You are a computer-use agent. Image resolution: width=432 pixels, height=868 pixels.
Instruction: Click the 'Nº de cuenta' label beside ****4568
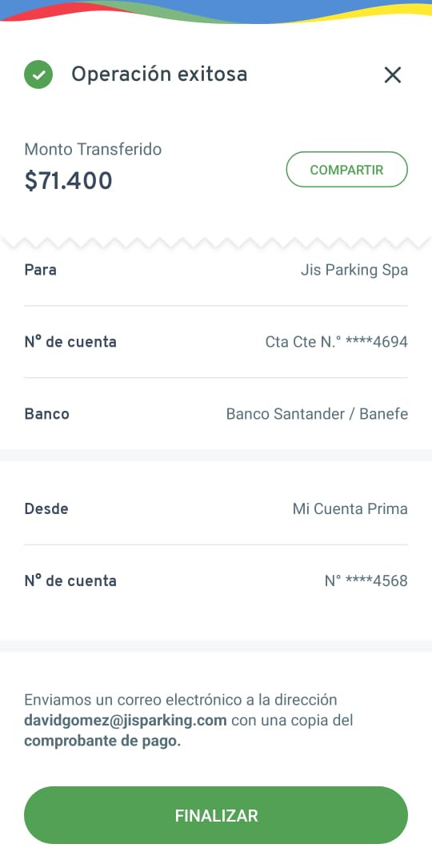tap(70, 581)
